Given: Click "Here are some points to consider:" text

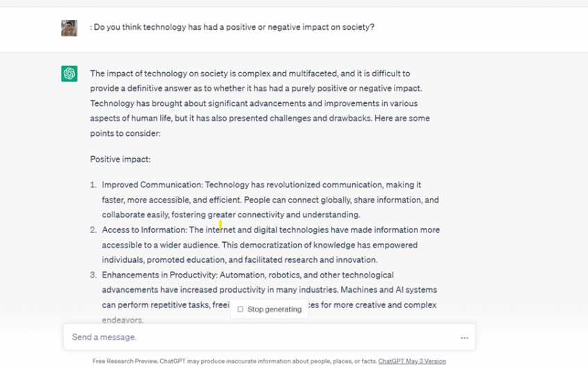Looking at the screenshot, I should pyautogui.click(x=260, y=126).
